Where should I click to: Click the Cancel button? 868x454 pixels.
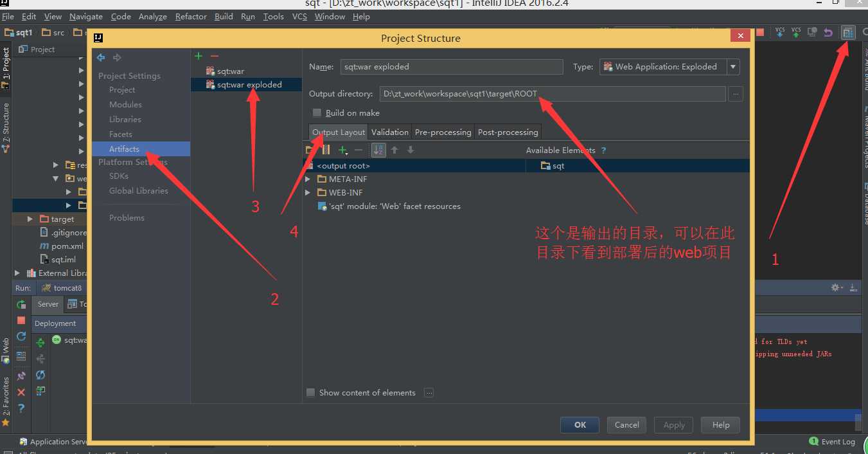pos(627,425)
